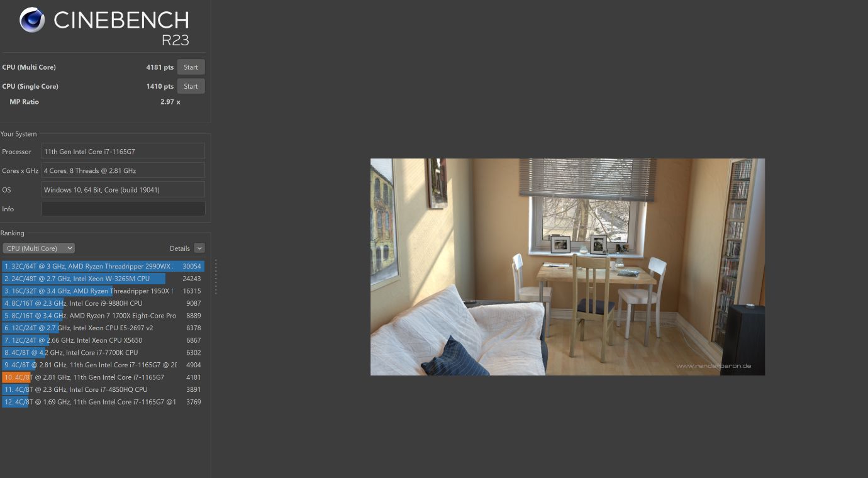The image size is (868, 478).
Task: Start the CPU Multi Core benchmark
Action: (191, 67)
